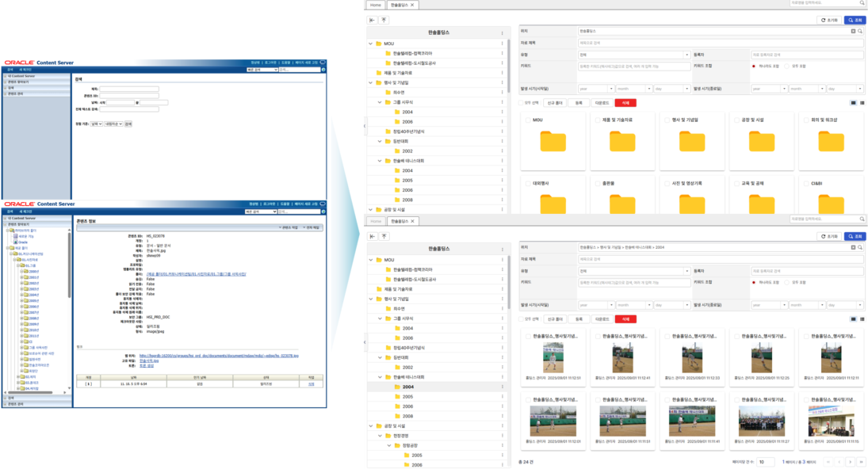
Task: Open the 한솔사옥.jpg link in content info
Action: coord(149,360)
